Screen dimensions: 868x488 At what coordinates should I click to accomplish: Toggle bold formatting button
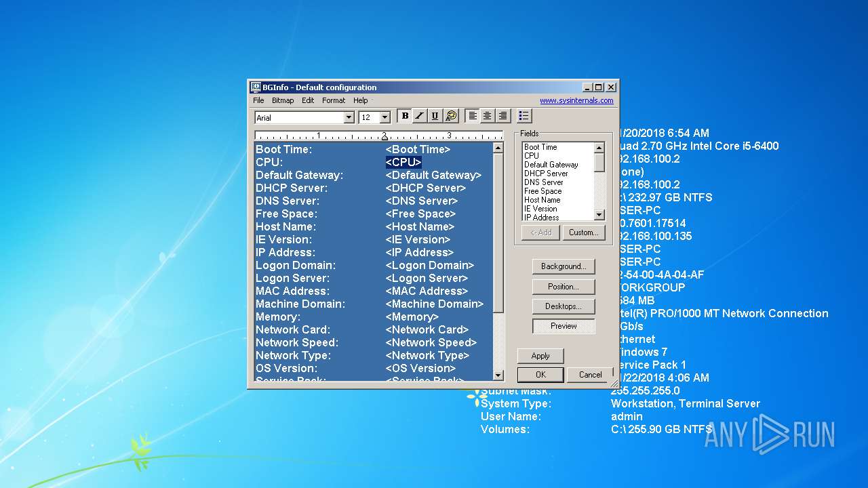pos(405,116)
